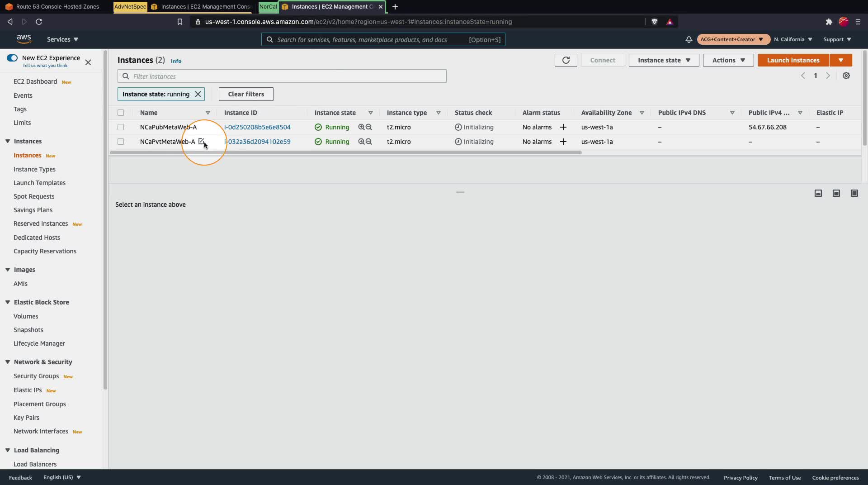
Task: Zoom in on NCaPvtMetaWeb-A instance state
Action: click(x=361, y=142)
